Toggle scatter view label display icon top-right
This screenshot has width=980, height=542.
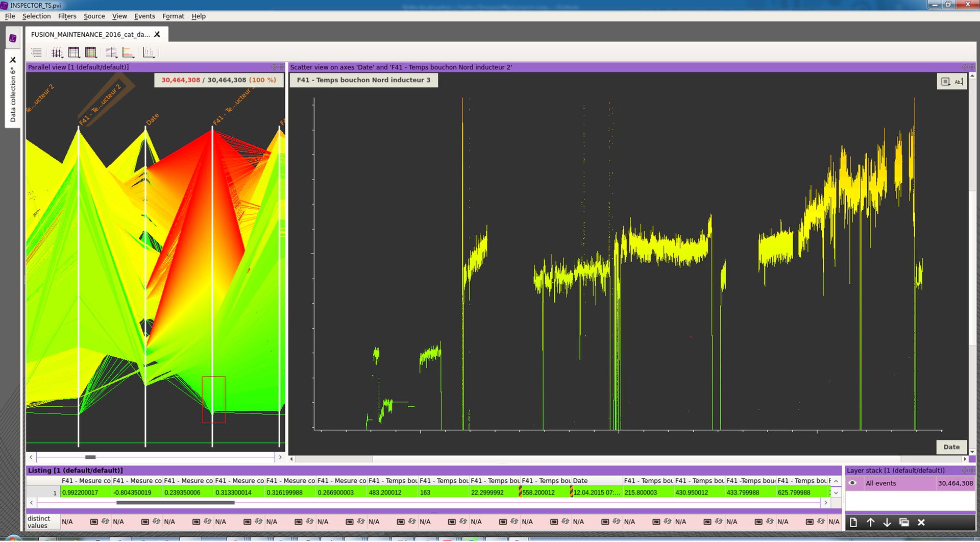point(959,82)
